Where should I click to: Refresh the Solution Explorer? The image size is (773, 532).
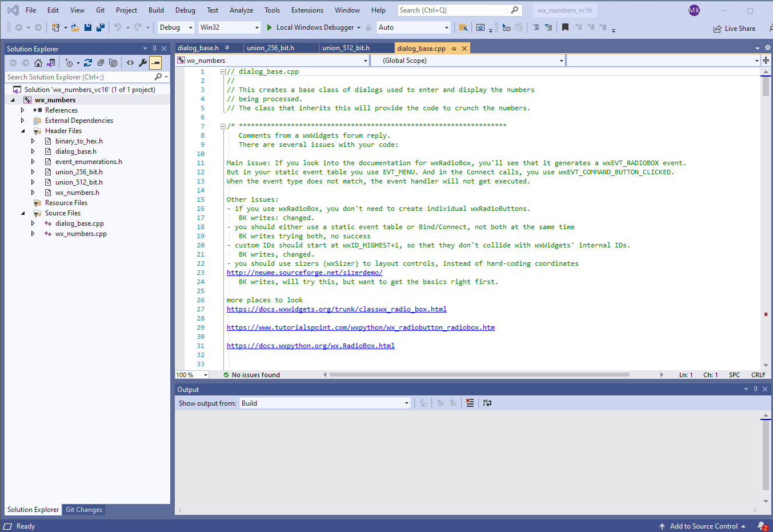coord(88,63)
